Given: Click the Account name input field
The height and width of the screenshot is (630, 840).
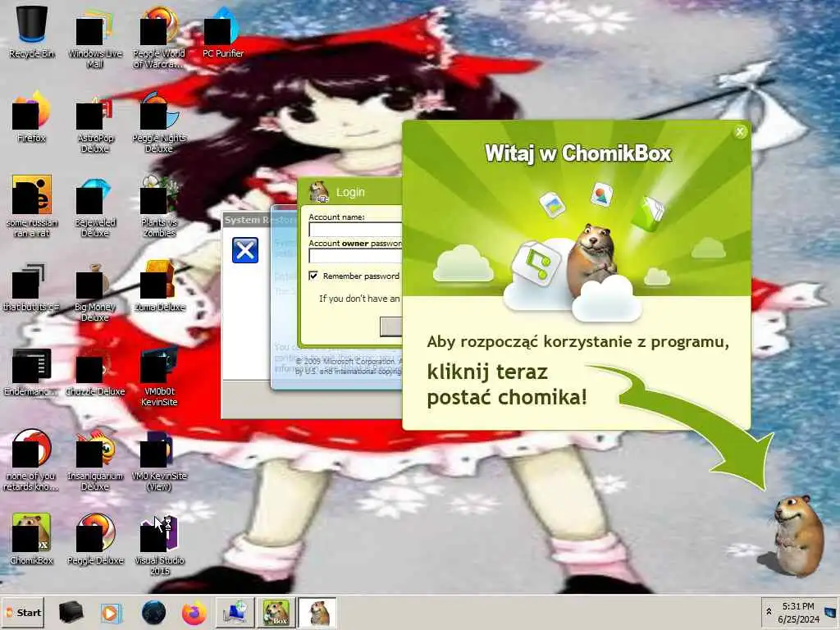Looking at the screenshot, I should [355, 230].
